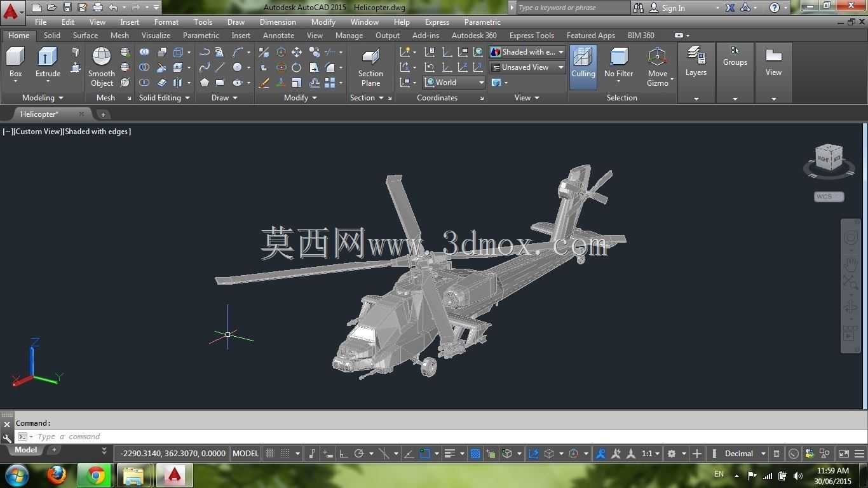Screen dimensions: 868x488
Task: Select the Spline draw tool
Action: pyautogui.click(x=205, y=67)
